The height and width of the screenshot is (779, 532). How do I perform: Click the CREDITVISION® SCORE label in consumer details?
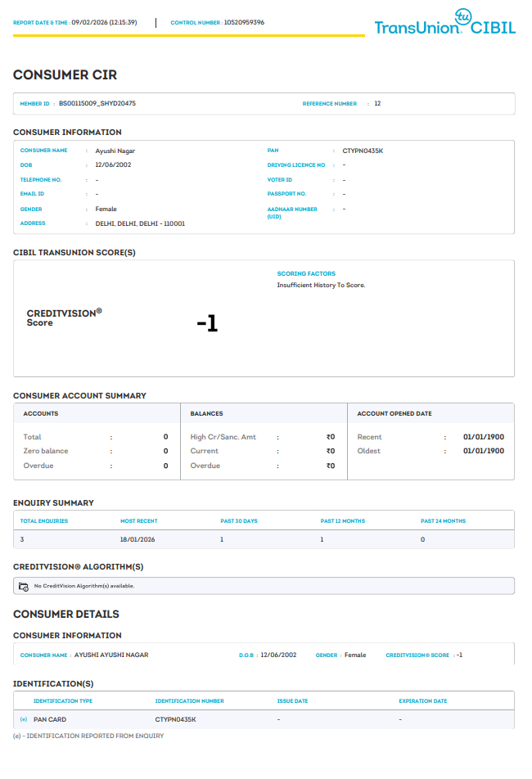[x=417, y=655]
